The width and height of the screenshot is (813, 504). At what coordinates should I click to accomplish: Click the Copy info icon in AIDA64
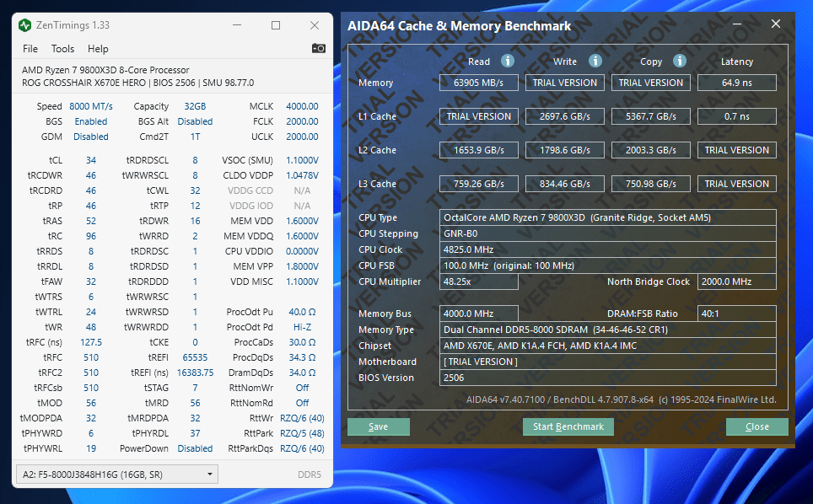click(679, 62)
